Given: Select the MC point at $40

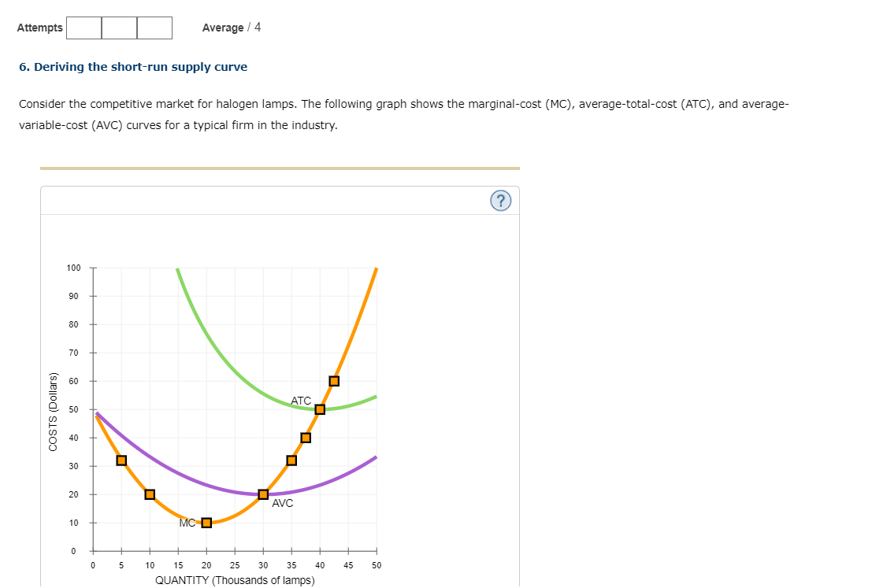Looking at the screenshot, I should coord(305,437).
